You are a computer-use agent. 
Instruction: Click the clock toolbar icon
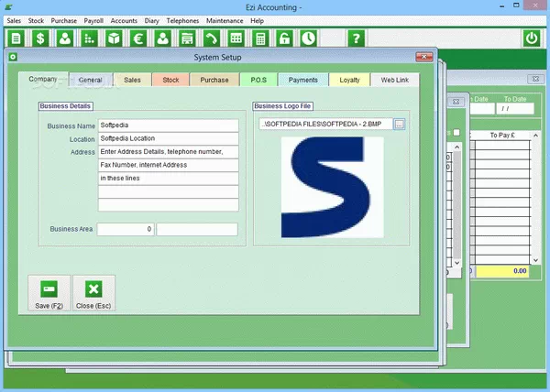click(309, 38)
